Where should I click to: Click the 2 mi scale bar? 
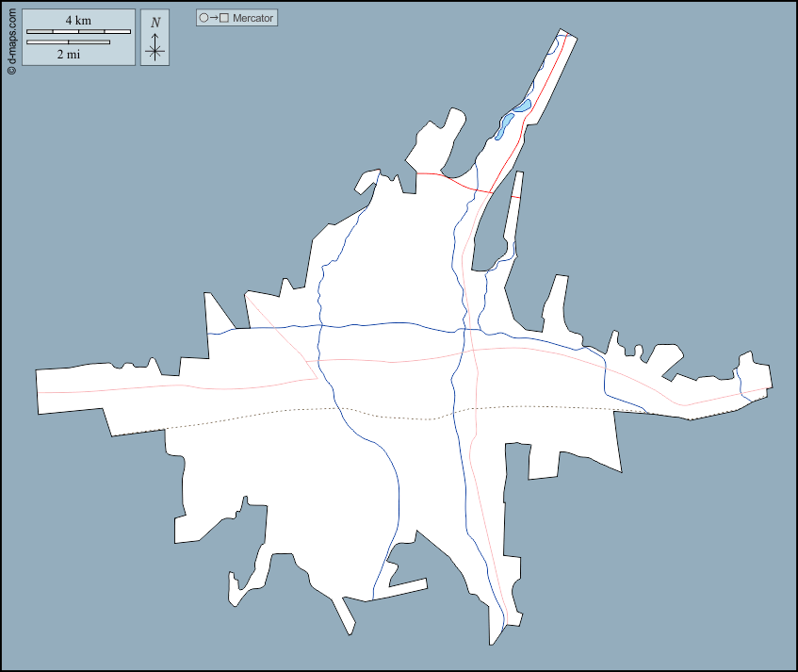tap(68, 41)
